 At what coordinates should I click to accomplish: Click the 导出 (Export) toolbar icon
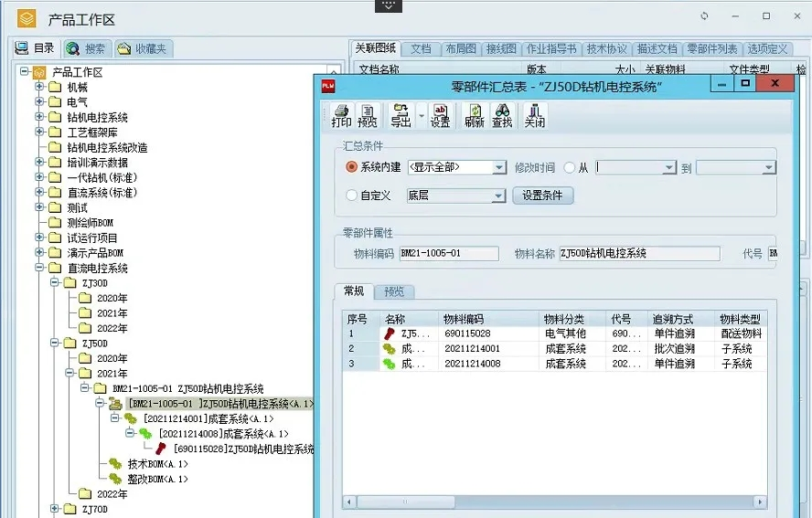tap(401, 115)
